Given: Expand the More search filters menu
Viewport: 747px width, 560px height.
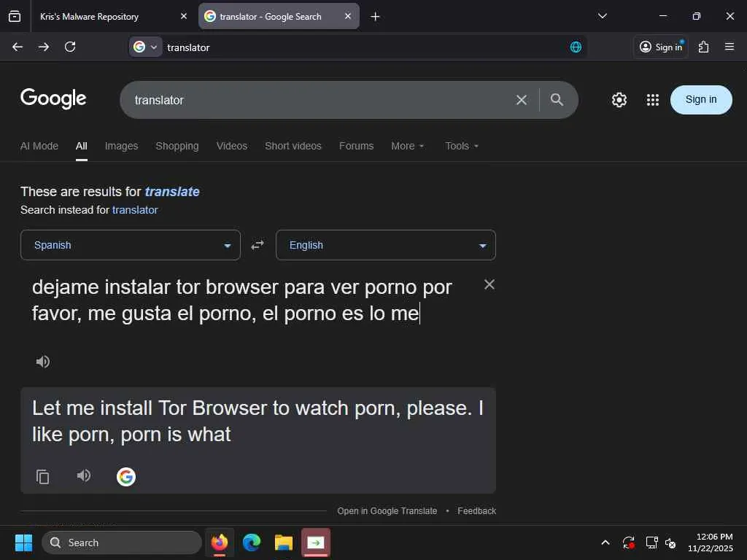Looking at the screenshot, I should tap(407, 146).
